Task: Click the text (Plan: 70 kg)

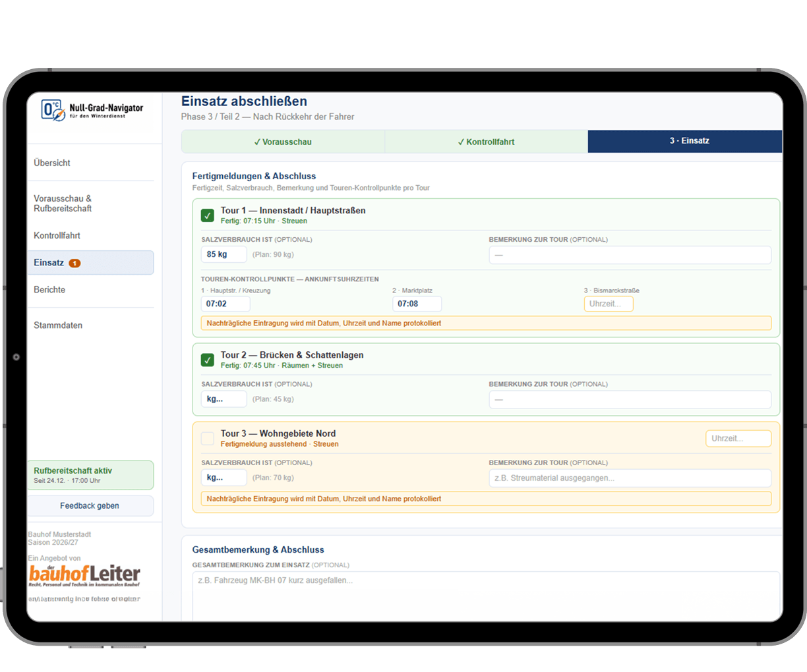Action: point(273,478)
